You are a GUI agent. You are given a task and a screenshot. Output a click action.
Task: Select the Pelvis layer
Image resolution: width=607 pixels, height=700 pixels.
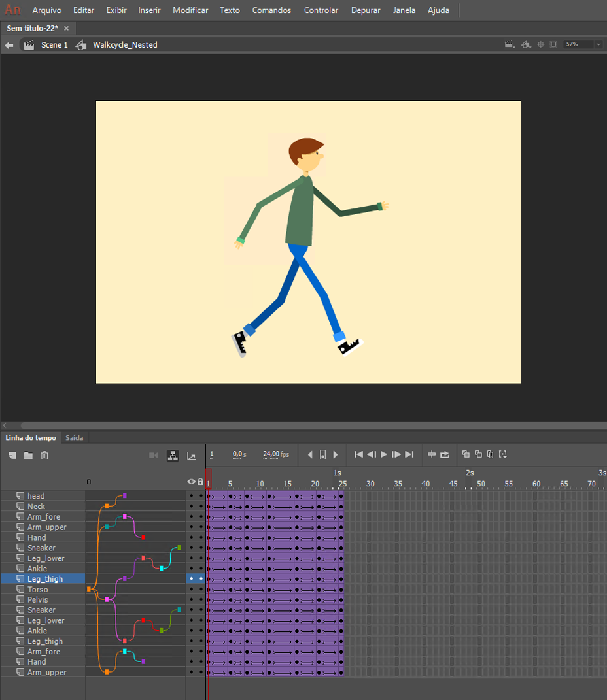pos(38,600)
